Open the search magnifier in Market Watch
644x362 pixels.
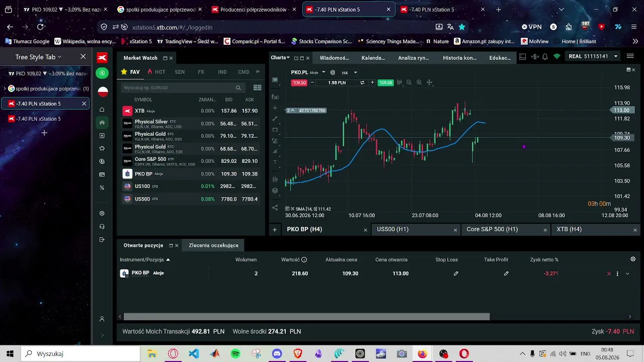(x=238, y=87)
